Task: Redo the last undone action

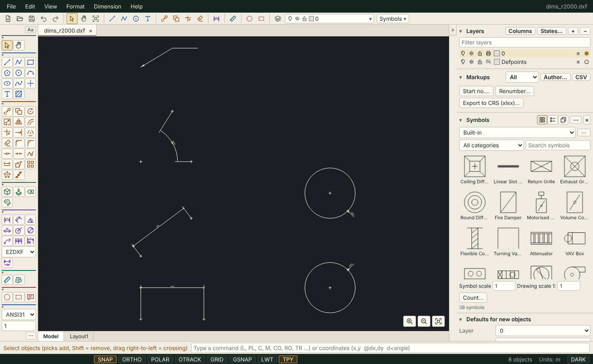Action: click(55, 19)
